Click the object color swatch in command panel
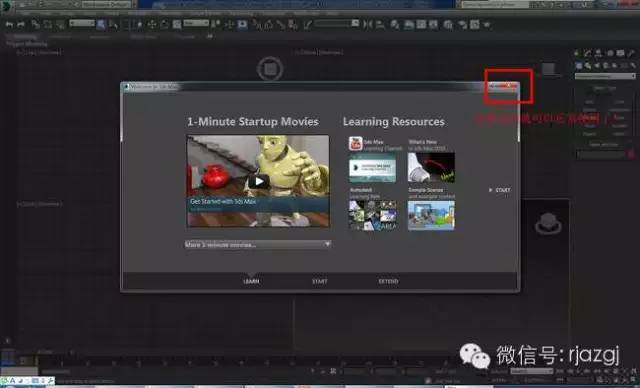Image resolution: width=640 pixels, height=388 pixels. pos(631,155)
